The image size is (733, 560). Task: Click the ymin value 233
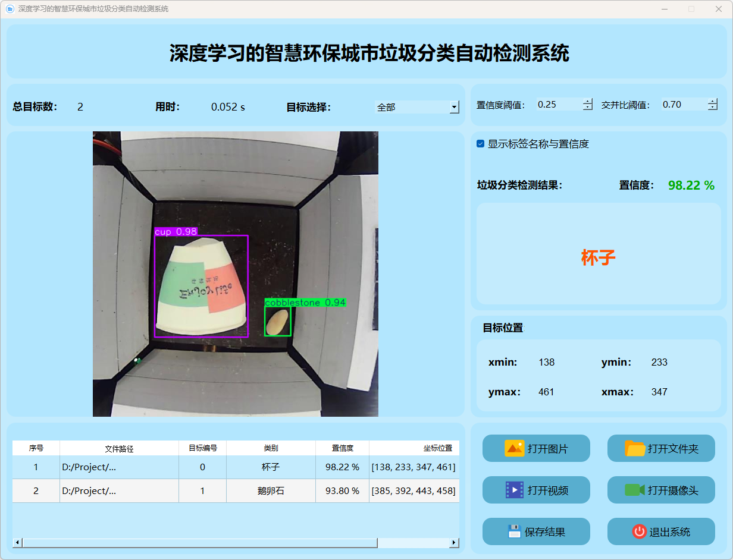pos(659,362)
